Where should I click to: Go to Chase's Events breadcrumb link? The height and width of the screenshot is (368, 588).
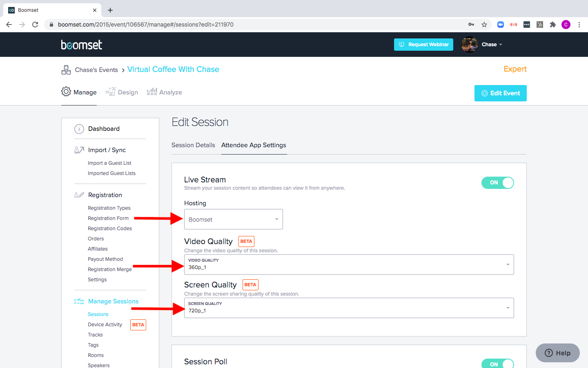click(96, 70)
